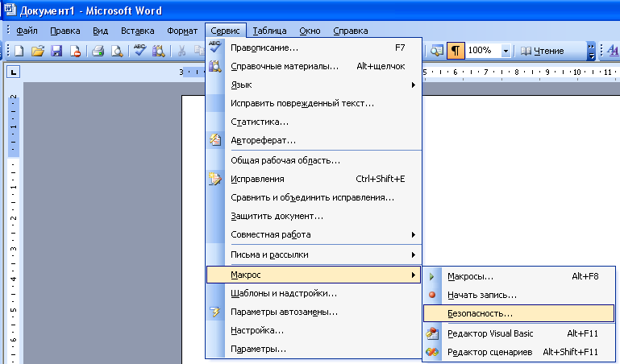Open Макросы... from the submenu
The height and width of the screenshot is (364, 620).
point(519,276)
